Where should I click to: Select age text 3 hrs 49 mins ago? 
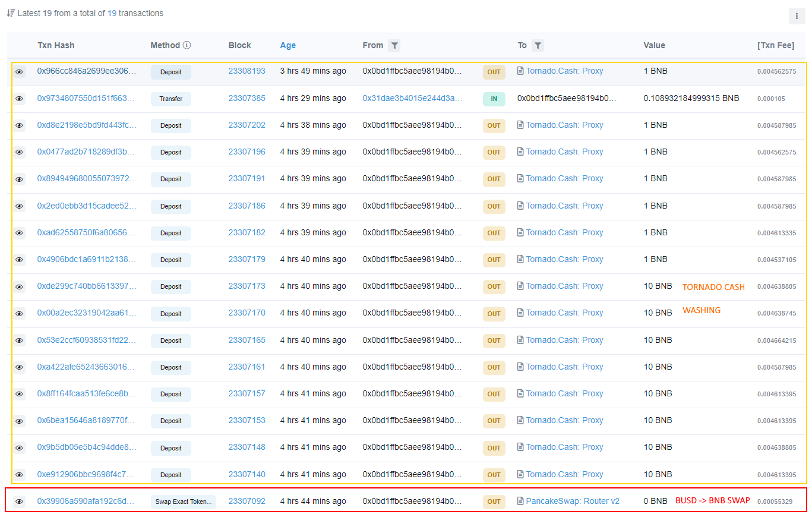pyautogui.click(x=313, y=71)
